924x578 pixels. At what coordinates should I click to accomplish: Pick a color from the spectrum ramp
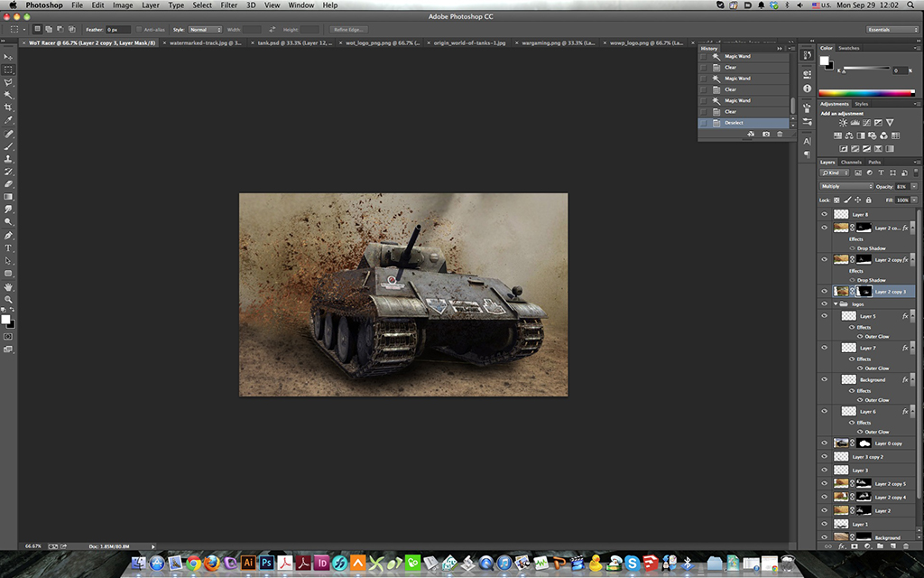click(866, 93)
